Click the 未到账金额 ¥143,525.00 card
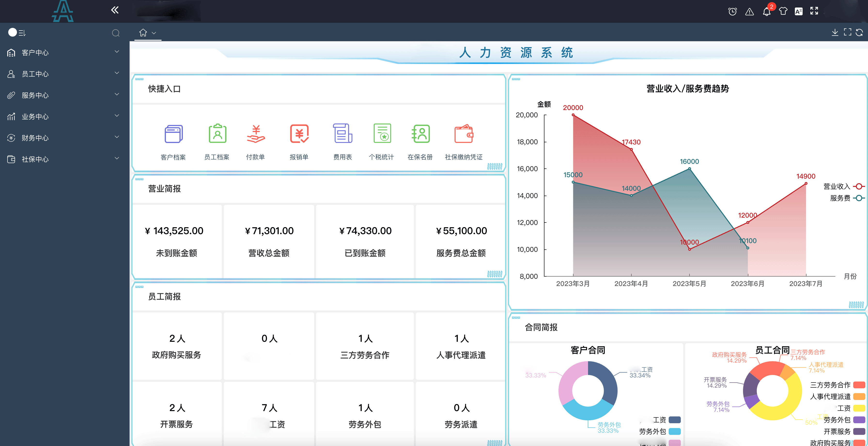 pos(177,241)
